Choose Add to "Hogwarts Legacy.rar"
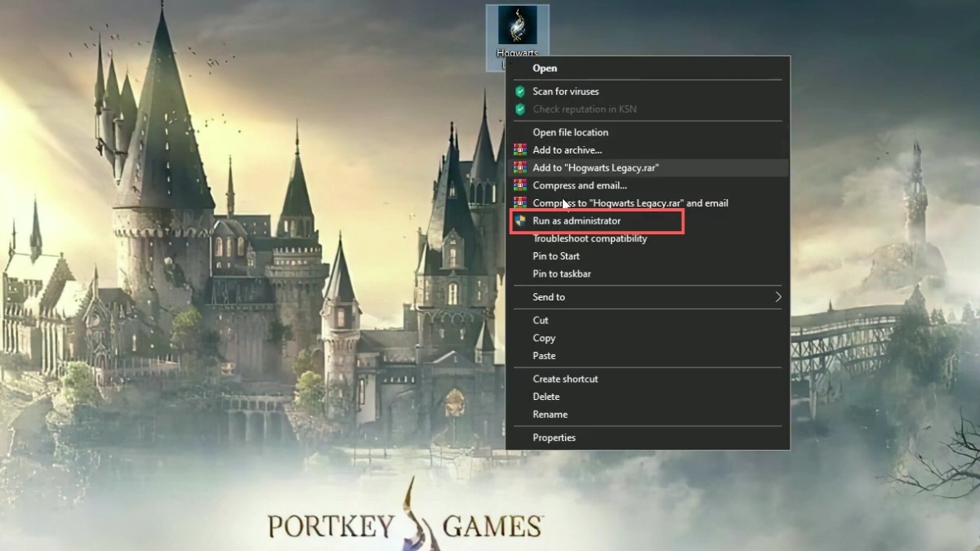980x551 pixels. (x=595, y=167)
